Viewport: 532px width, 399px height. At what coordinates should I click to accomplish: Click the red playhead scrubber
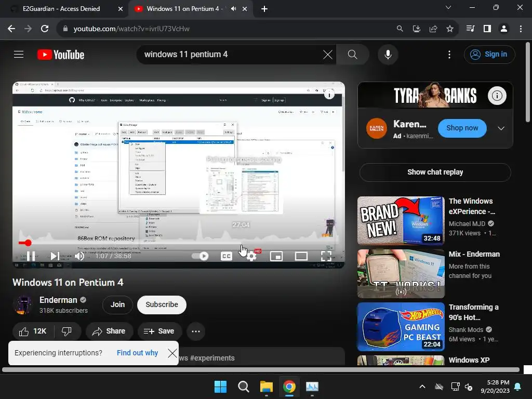tap(28, 243)
